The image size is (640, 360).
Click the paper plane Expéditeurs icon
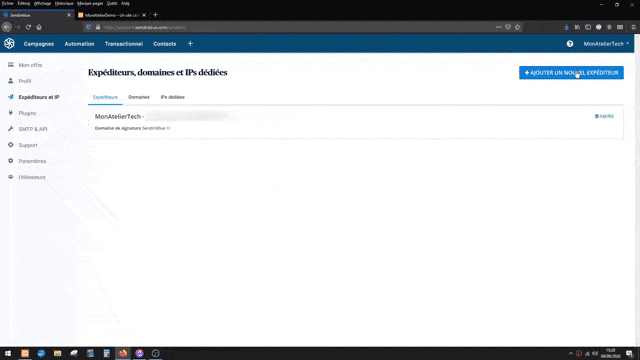coord(11,97)
